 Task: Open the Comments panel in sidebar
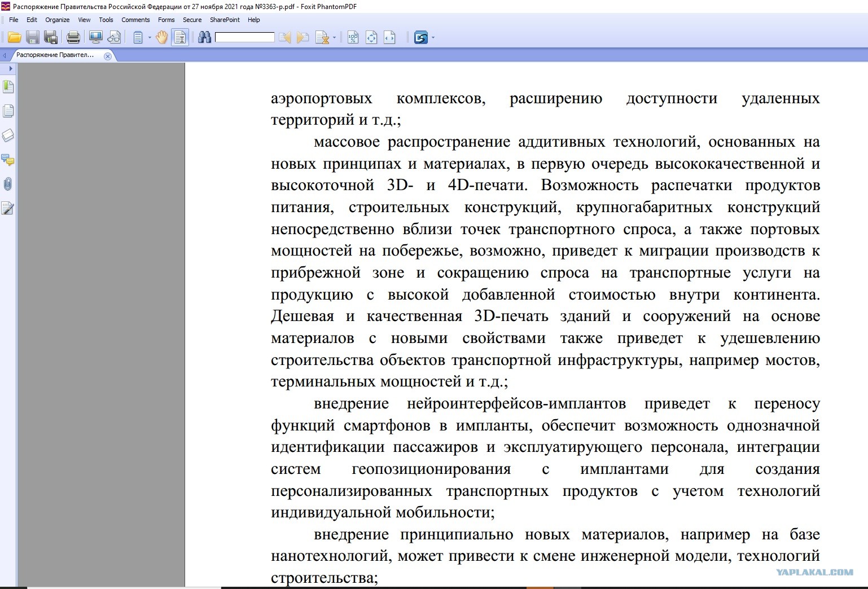coord(8,160)
